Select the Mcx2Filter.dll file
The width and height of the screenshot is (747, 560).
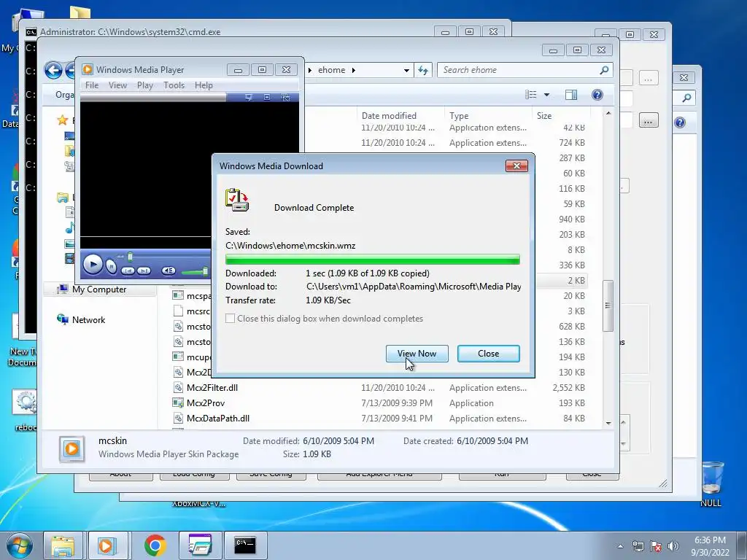(212, 388)
